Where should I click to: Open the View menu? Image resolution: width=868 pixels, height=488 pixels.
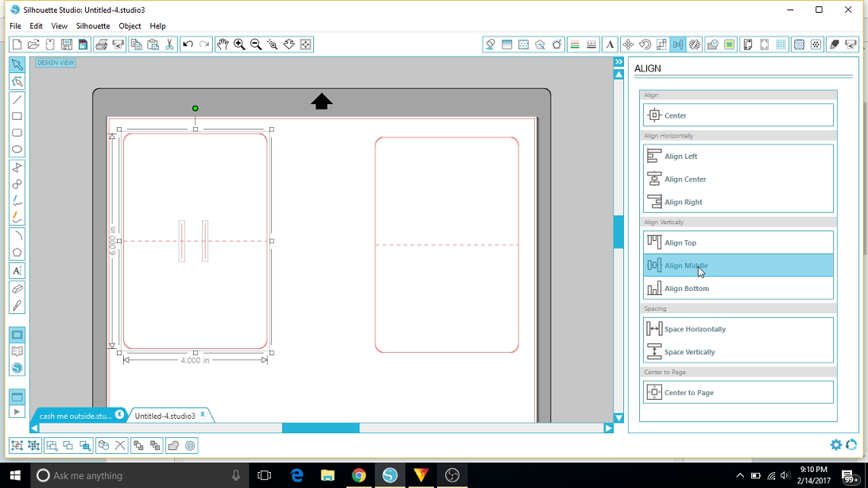60,26
